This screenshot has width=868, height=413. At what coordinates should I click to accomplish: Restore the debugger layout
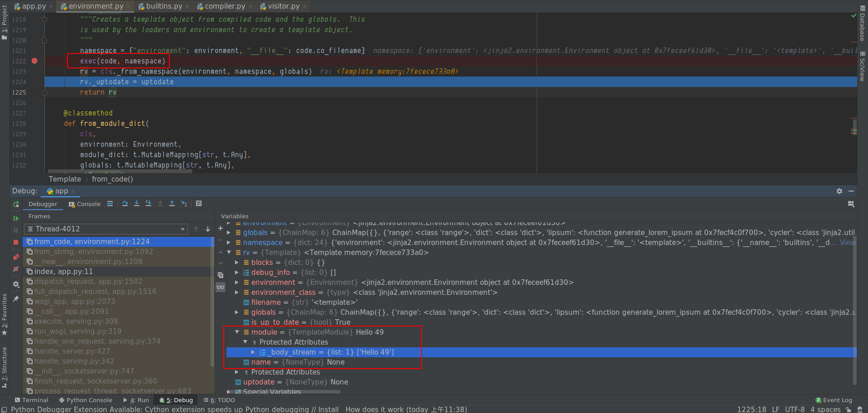tap(851, 204)
